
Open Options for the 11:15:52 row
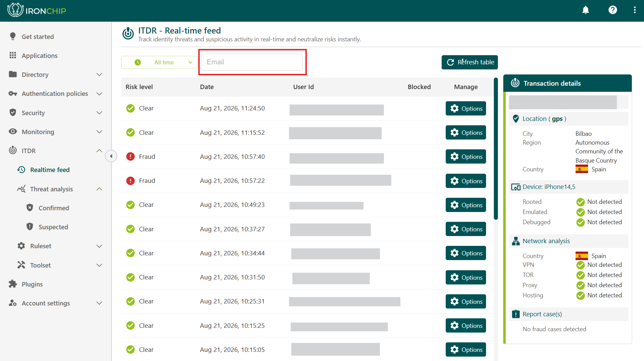point(466,132)
